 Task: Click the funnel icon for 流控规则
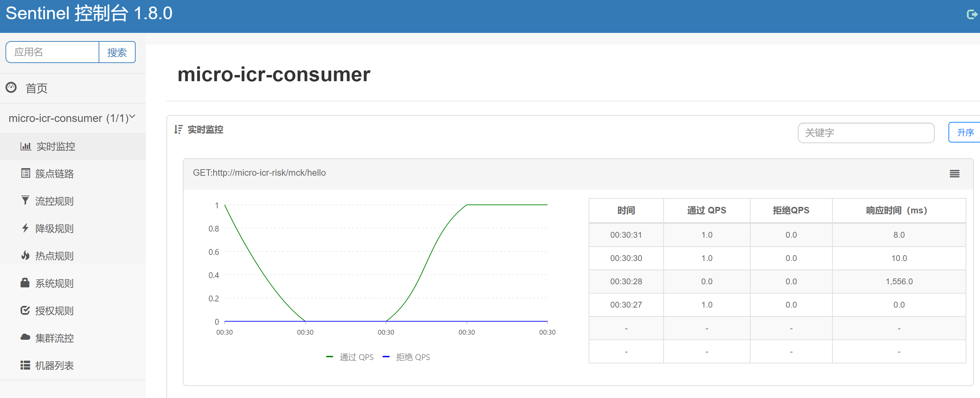[25, 200]
